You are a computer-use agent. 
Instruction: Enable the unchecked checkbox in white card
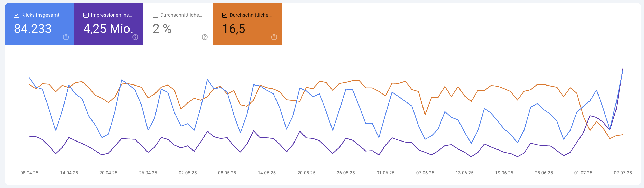155,15
